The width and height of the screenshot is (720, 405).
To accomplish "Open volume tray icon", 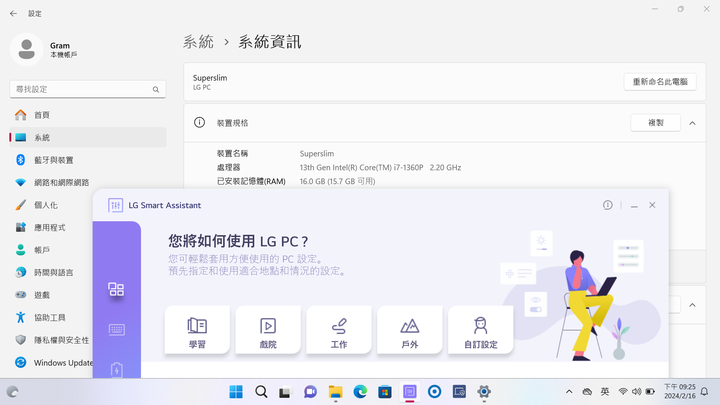I will click(636, 392).
